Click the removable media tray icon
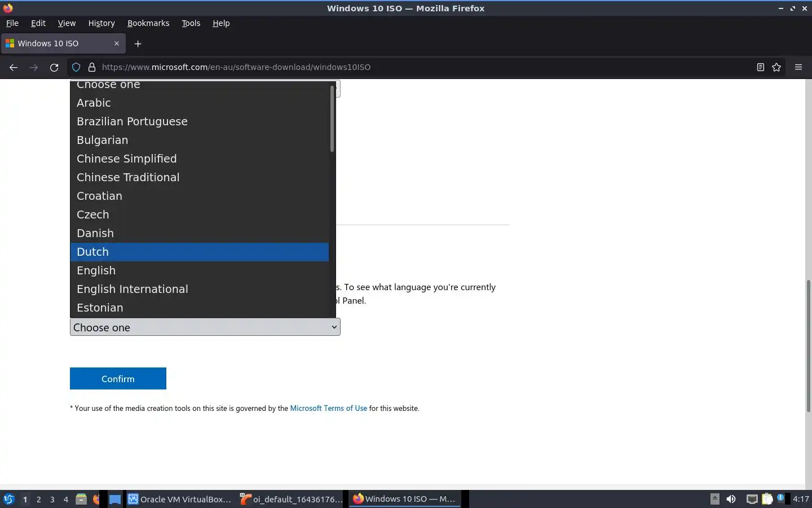The image size is (812, 508). pyautogui.click(x=714, y=499)
